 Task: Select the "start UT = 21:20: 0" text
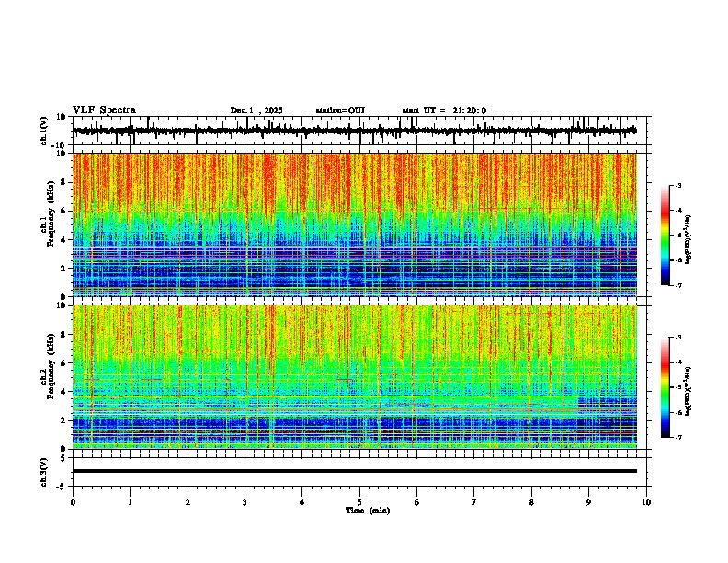pos(444,110)
